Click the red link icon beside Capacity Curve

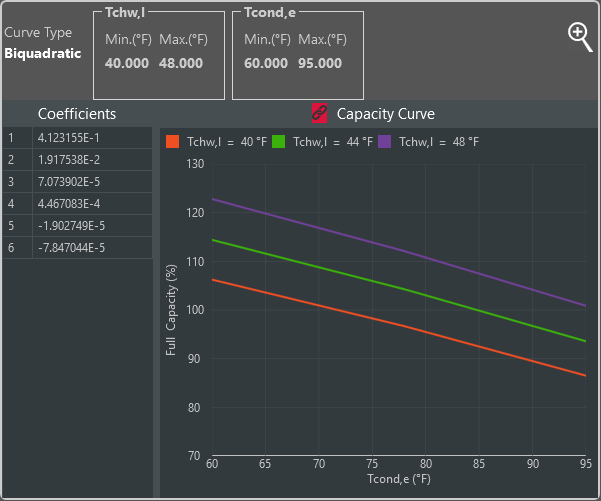(320, 113)
